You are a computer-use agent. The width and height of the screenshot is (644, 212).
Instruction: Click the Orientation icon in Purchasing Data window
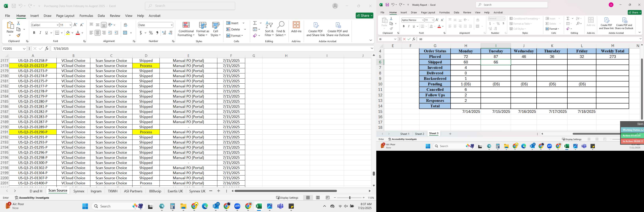[x=111, y=25]
